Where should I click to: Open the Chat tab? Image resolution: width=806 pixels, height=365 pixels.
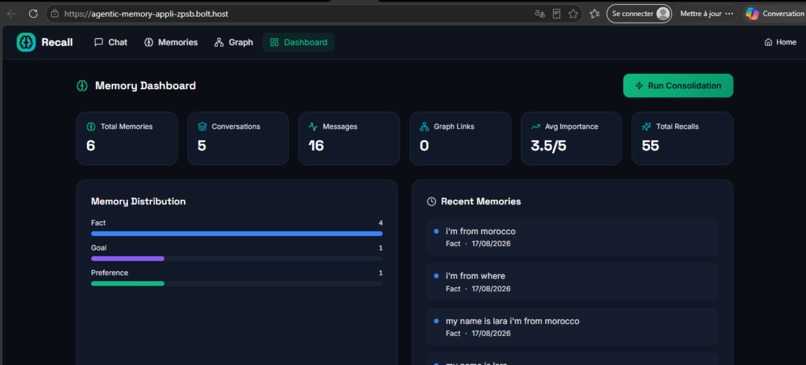coord(111,42)
